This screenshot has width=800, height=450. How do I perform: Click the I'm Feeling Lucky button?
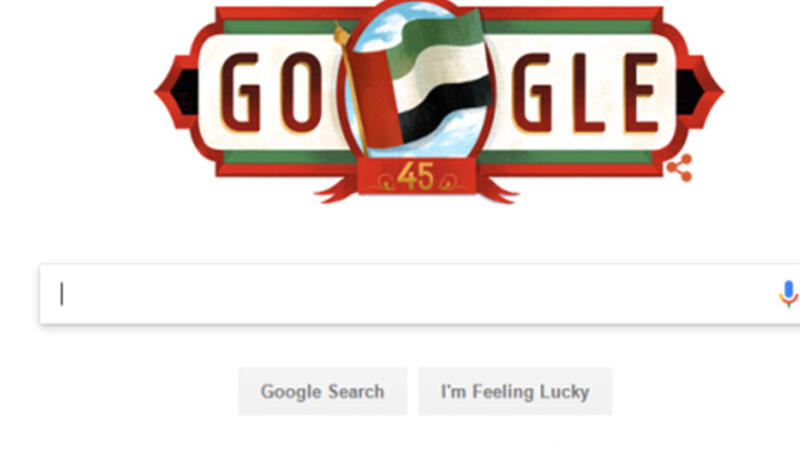point(515,391)
